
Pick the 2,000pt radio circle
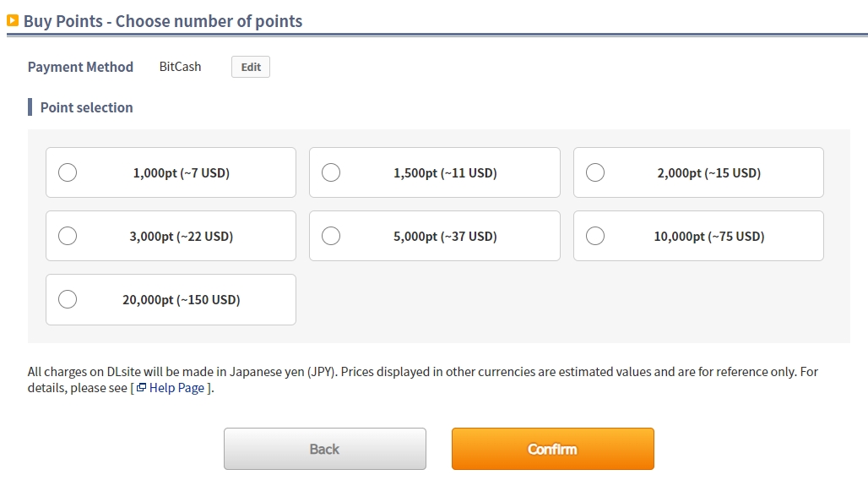pyautogui.click(x=595, y=172)
